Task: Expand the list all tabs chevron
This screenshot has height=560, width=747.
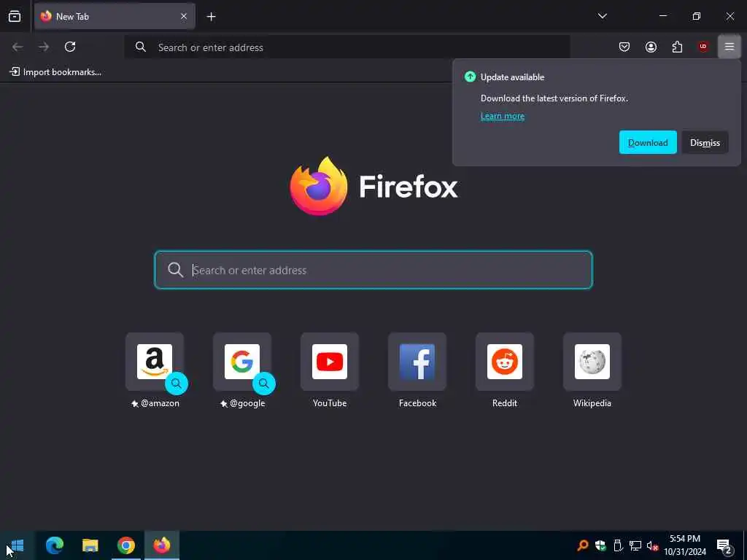Action: pyautogui.click(x=602, y=16)
